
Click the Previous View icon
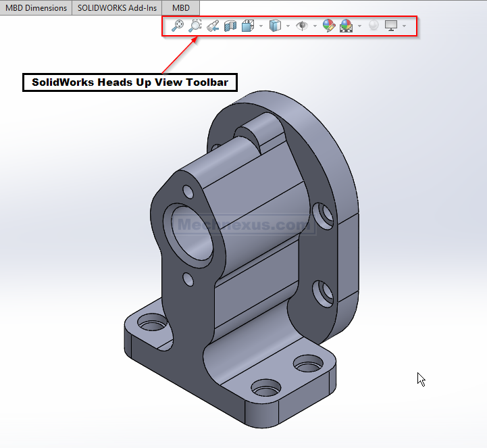[x=213, y=26]
